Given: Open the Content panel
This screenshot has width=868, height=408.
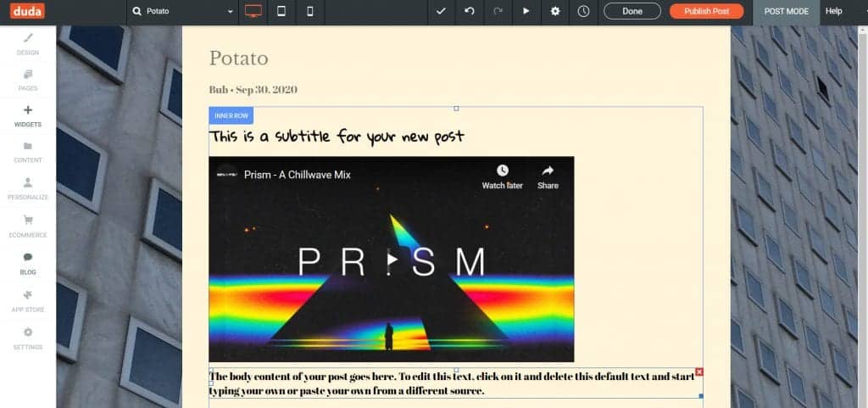Looking at the screenshot, I should point(28,152).
